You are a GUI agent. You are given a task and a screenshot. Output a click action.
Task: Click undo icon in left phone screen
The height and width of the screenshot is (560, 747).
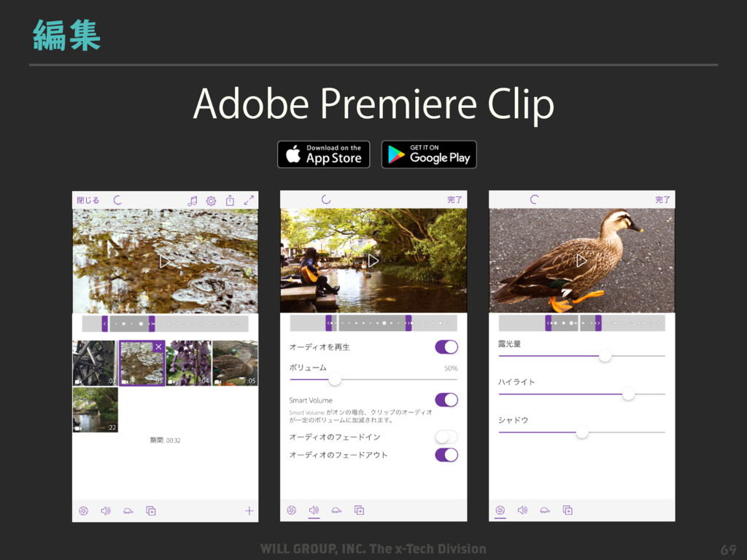(x=117, y=201)
